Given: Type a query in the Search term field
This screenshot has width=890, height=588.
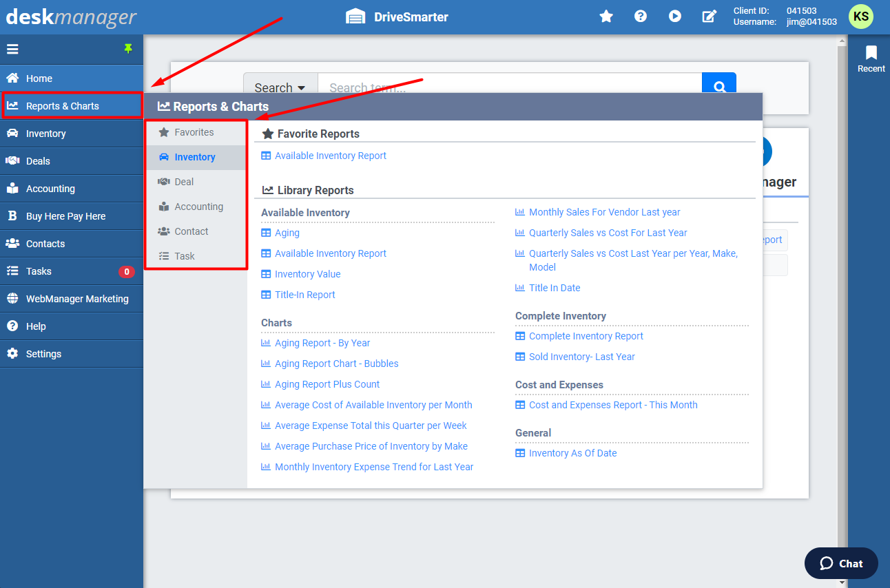Looking at the screenshot, I should pos(510,87).
